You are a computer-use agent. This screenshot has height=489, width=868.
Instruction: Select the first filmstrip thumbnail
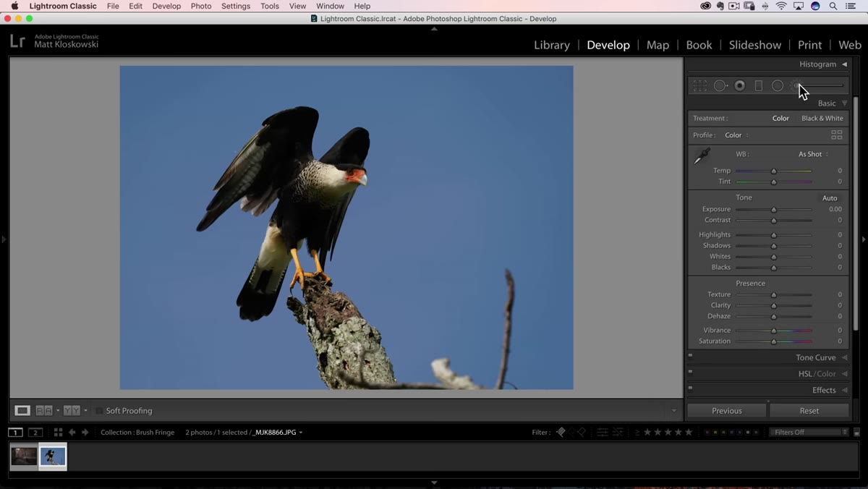(24, 456)
